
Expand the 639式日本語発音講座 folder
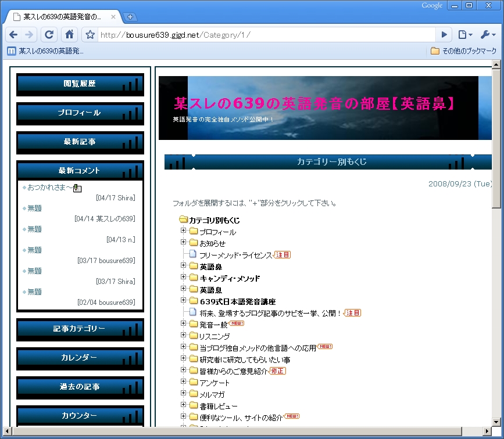[183, 300]
